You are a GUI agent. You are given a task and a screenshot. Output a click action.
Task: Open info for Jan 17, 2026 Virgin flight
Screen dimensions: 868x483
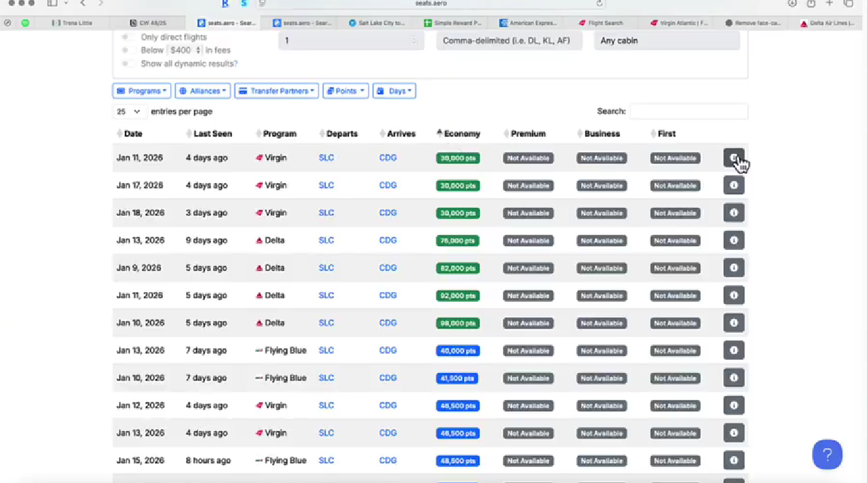click(734, 185)
